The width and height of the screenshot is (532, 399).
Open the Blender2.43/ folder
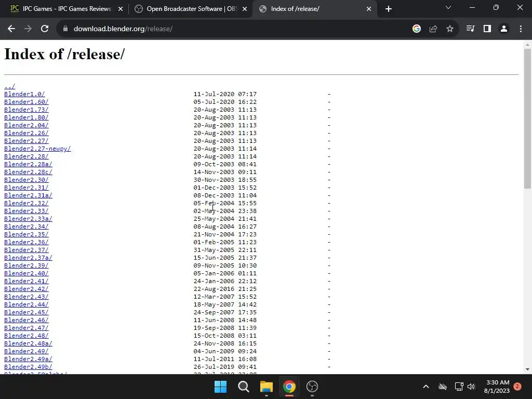point(26,297)
